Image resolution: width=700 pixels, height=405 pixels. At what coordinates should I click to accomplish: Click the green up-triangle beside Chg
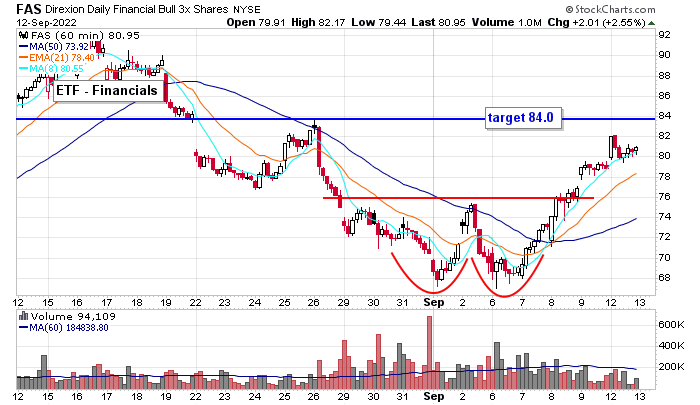[651, 23]
